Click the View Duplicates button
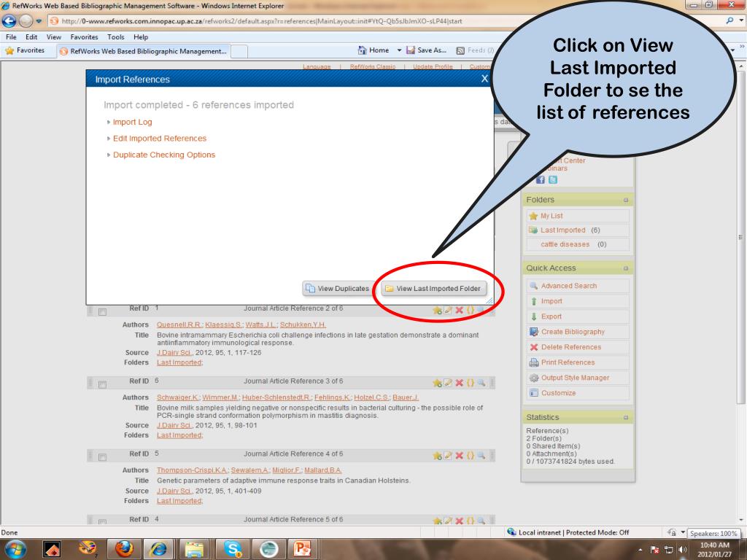The height and width of the screenshot is (560, 747). click(x=337, y=289)
